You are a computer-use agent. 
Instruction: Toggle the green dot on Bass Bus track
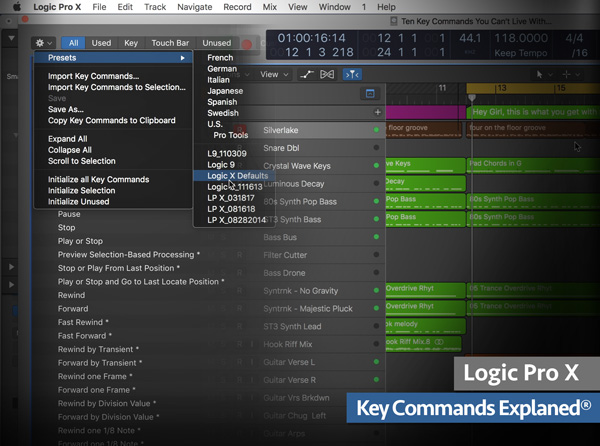pos(376,237)
